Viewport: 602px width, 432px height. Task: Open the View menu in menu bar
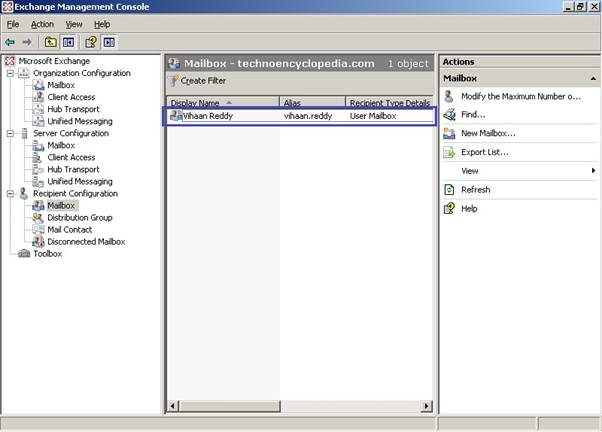(74, 24)
